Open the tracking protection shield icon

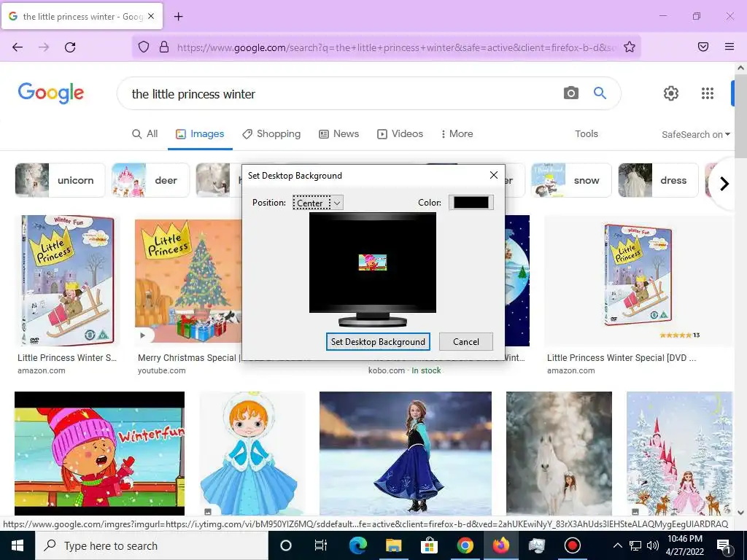tap(144, 47)
